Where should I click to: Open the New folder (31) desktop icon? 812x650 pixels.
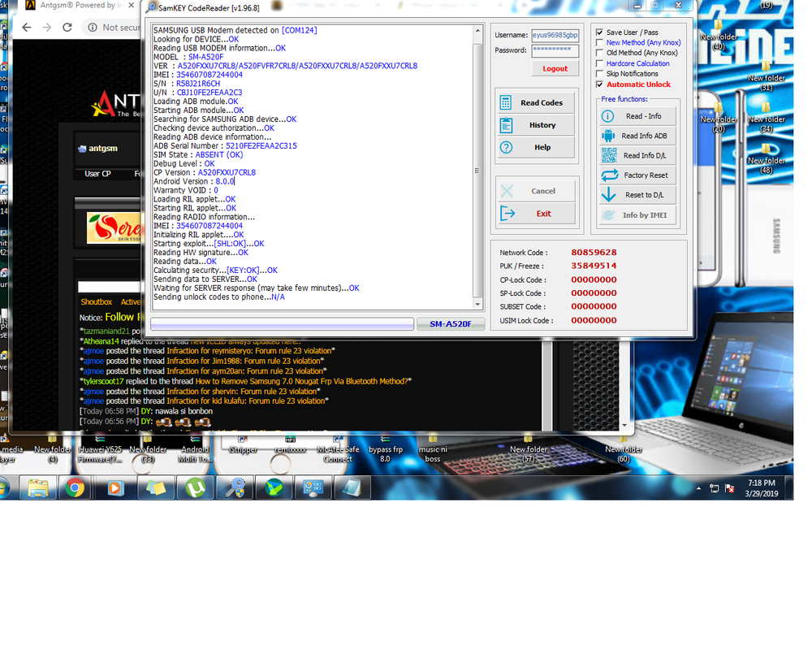(767, 76)
